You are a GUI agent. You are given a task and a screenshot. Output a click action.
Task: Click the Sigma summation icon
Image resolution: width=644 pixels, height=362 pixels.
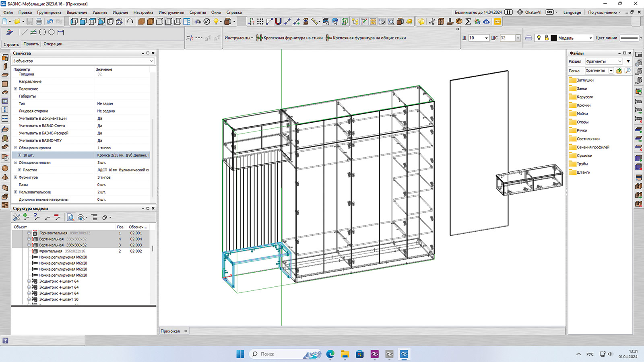(x=468, y=21)
